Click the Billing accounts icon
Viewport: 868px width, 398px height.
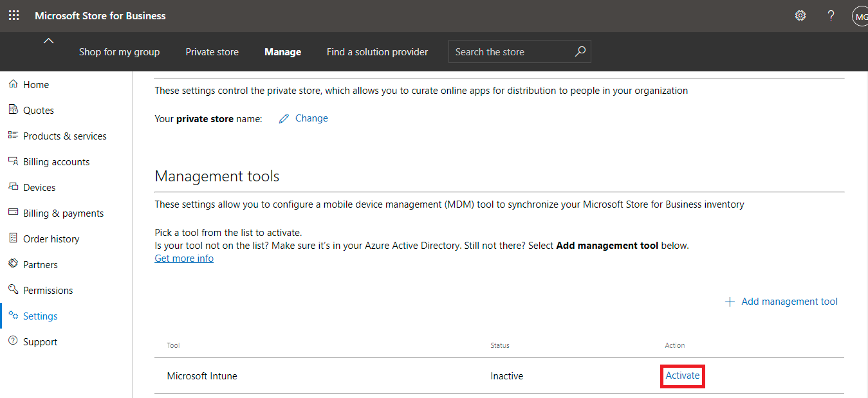coord(13,161)
